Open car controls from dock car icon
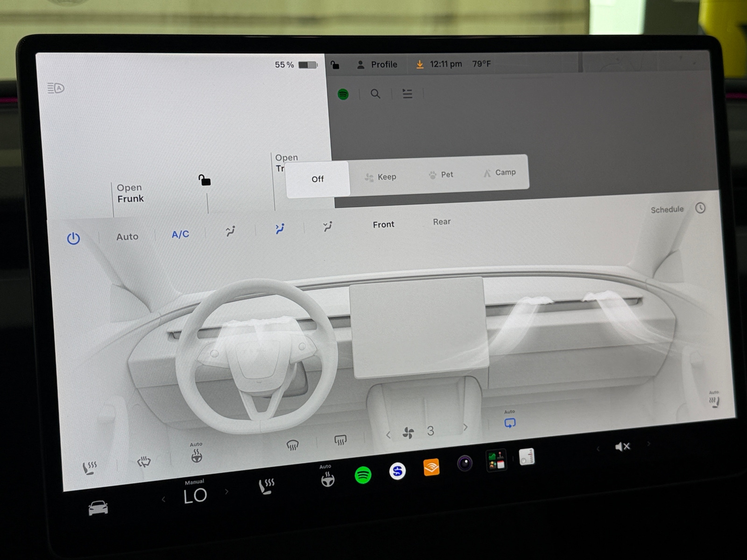The height and width of the screenshot is (560, 747). 98,508
